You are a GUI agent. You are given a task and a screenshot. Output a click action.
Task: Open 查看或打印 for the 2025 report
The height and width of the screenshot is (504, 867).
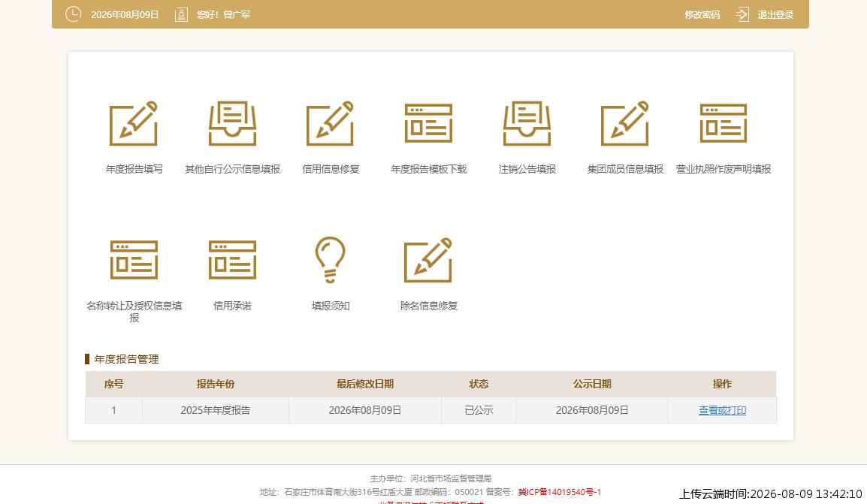tap(722, 410)
